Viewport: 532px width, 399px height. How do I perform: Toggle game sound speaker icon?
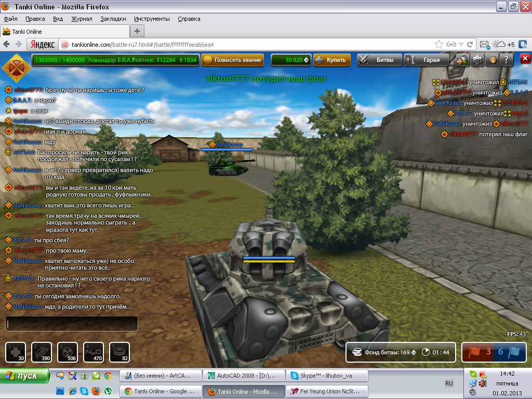tap(493, 60)
